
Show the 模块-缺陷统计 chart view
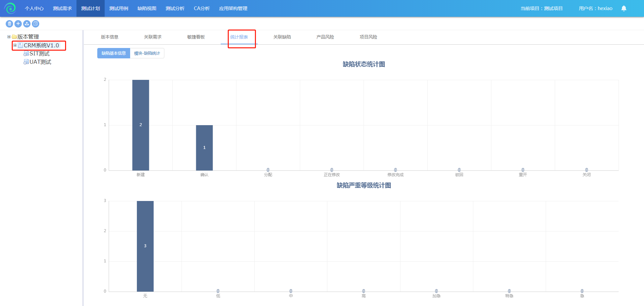pyautogui.click(x=147, y=53)
